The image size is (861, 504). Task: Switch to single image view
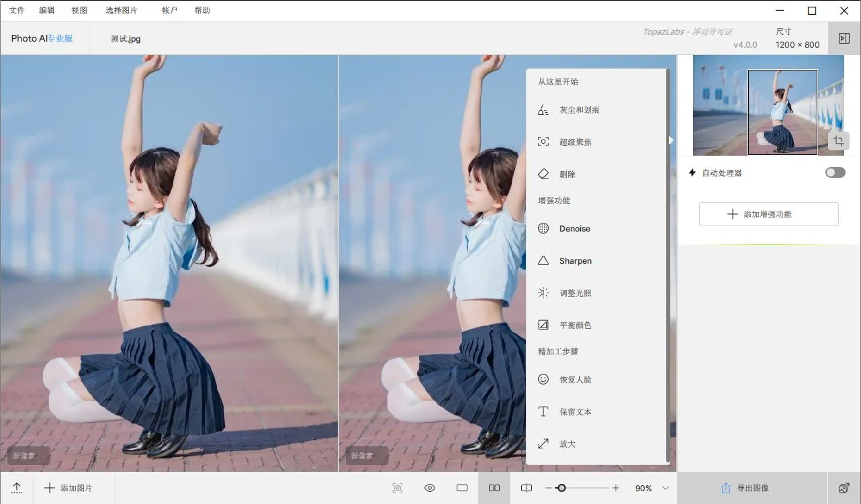(462, 488)
